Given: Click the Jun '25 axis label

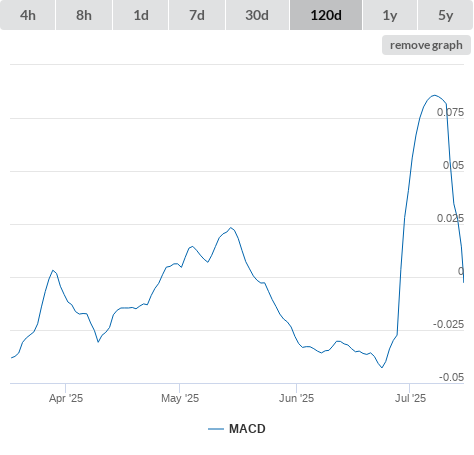Looking at the screenshot, I should (296, 398).
